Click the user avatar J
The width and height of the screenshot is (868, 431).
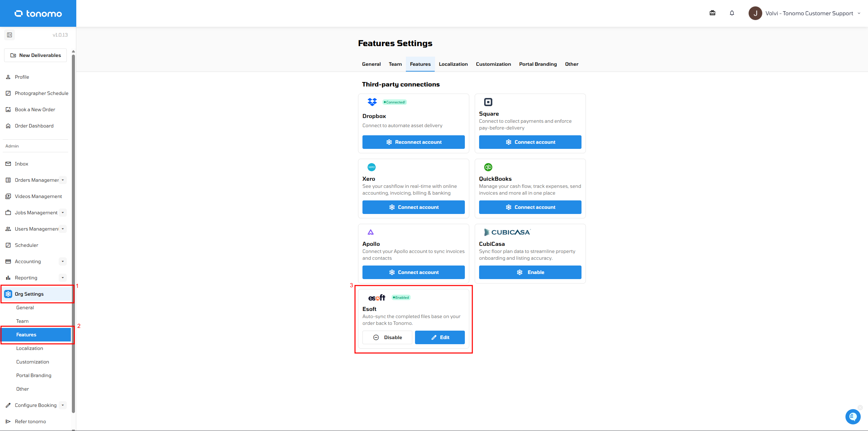point(755,13)
